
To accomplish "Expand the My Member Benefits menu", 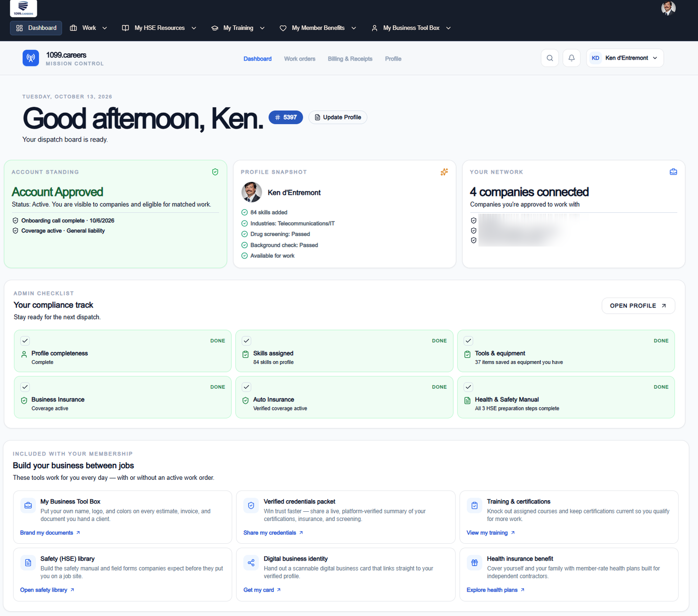I will (318, 28).
